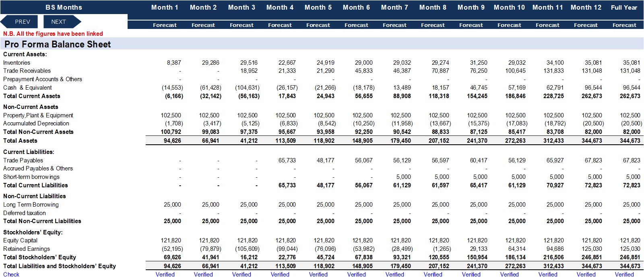Image resolution: width=644 pixels, height=279 pixels.
Task: Select the Deferred taxation label
Action: (25, 213)
